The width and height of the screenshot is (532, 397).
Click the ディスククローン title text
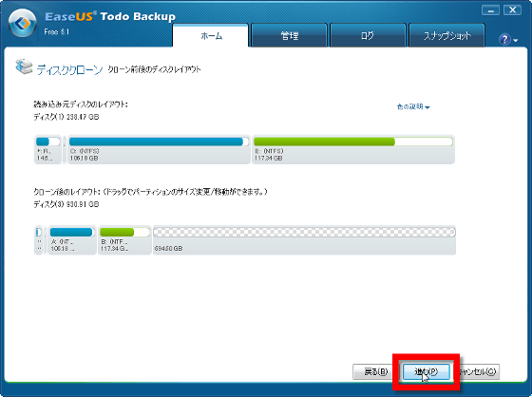point(69,69)
